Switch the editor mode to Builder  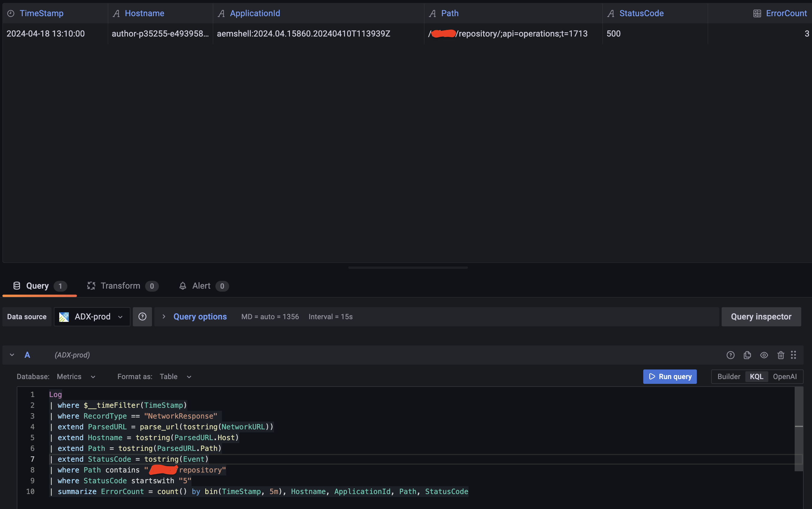[x=729, y=376]
